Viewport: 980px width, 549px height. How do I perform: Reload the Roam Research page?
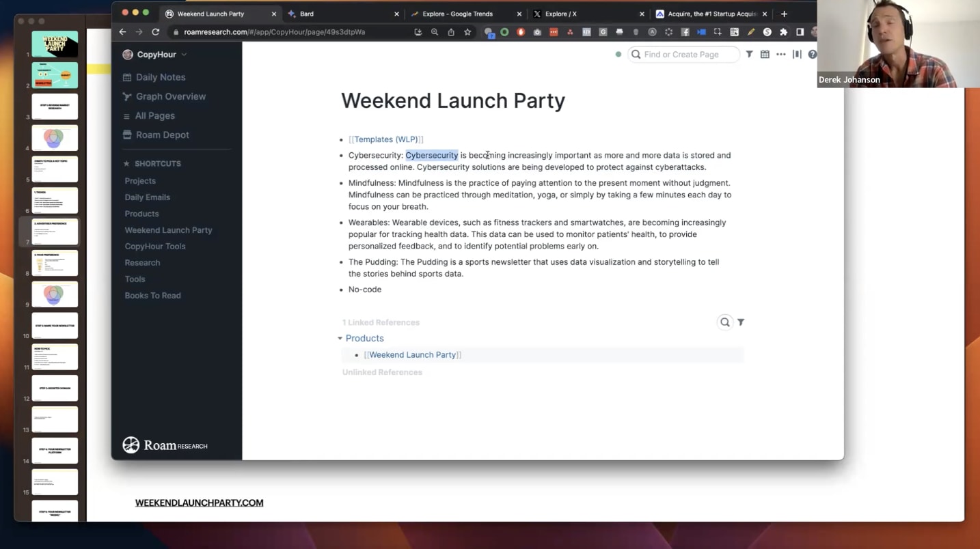tap(155, 32)
